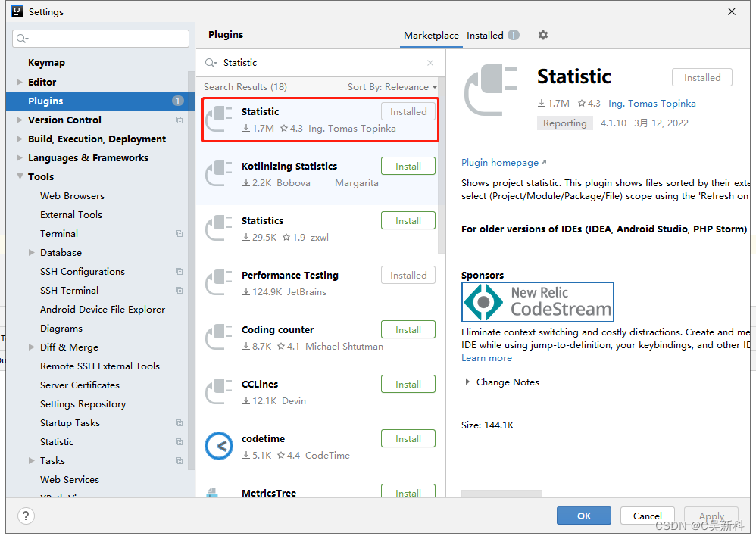Expand the Change Notes section

[x=467, y=382]
